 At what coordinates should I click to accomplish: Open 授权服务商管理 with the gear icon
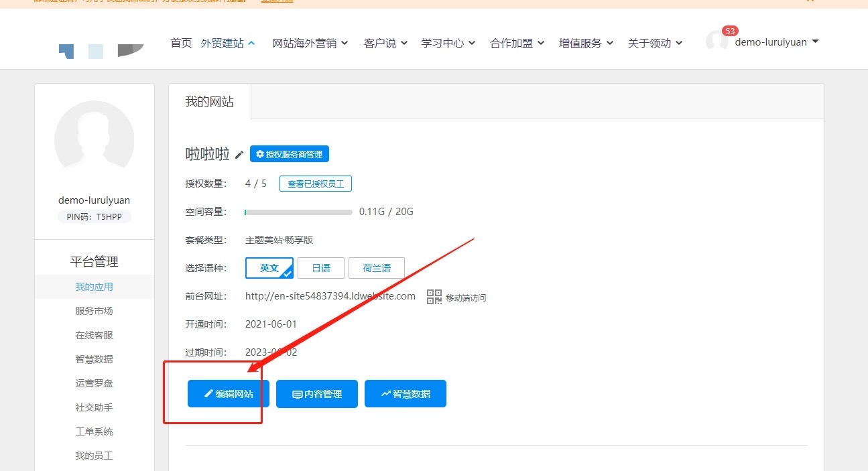pyautogui.click(x=290, y=154)
